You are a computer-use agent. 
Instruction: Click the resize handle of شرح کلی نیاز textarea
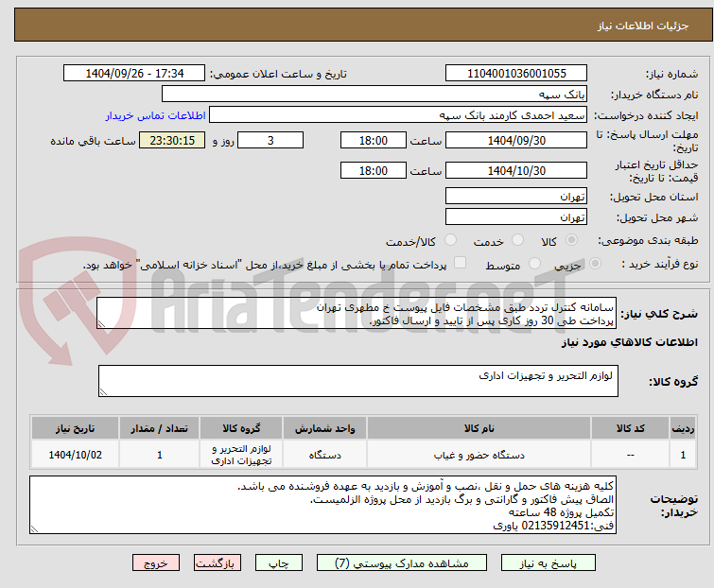[x=101, y=324]
